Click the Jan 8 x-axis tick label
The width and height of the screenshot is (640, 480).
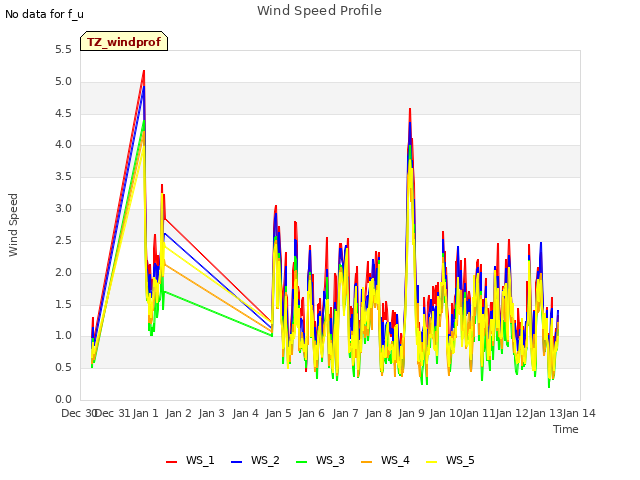(x=379, y=413)
